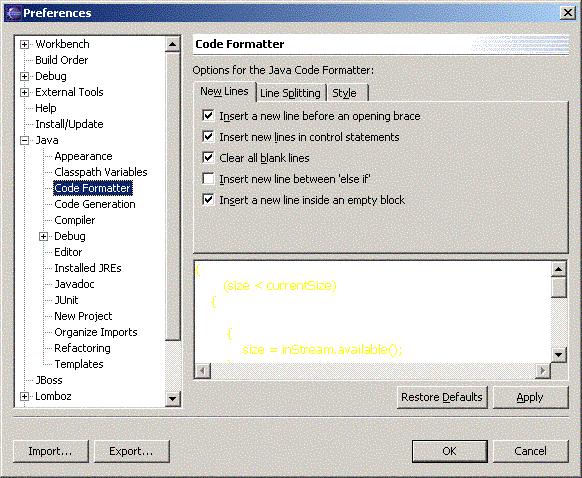
Task: Click code preview scroll down arrow
Action: tap(559, 354)
